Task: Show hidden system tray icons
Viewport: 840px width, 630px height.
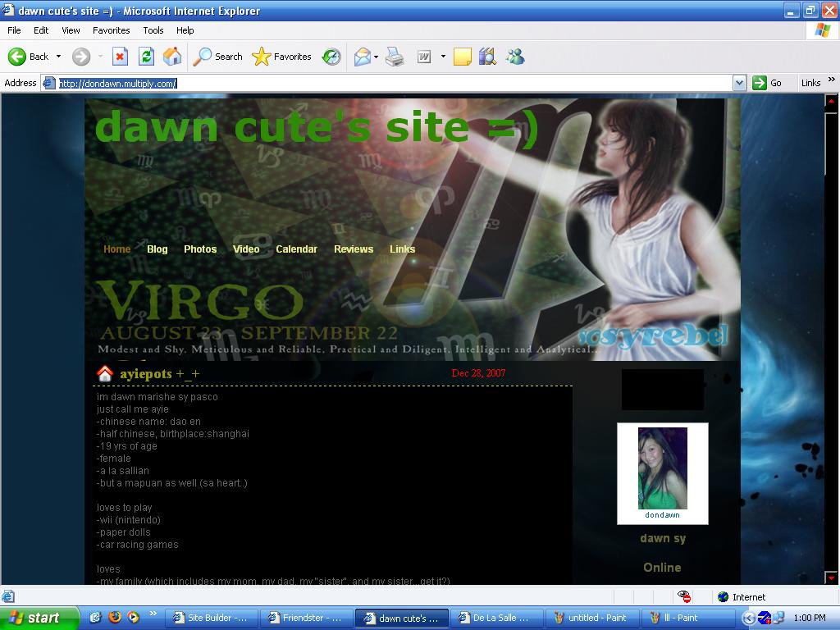Action: (x=748, y=619)
